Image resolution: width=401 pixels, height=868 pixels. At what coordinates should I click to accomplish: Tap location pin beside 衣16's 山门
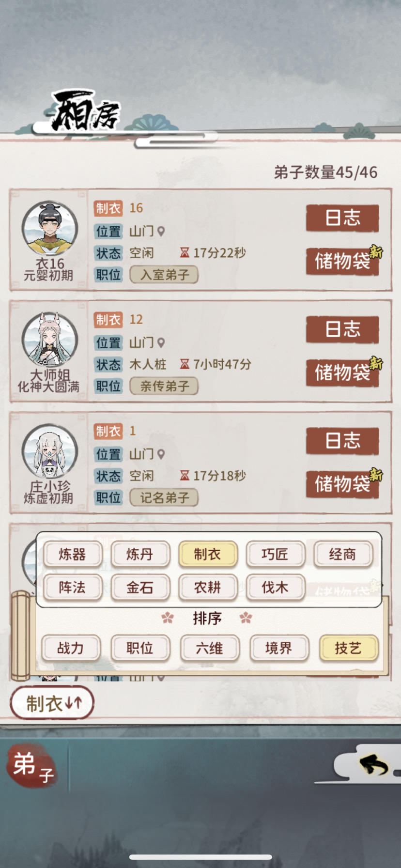(161, 232)
